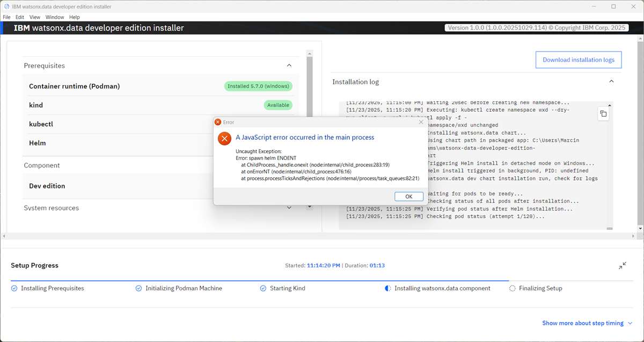
Task: Select Container runtime (Podman) row
Action: 161,86
